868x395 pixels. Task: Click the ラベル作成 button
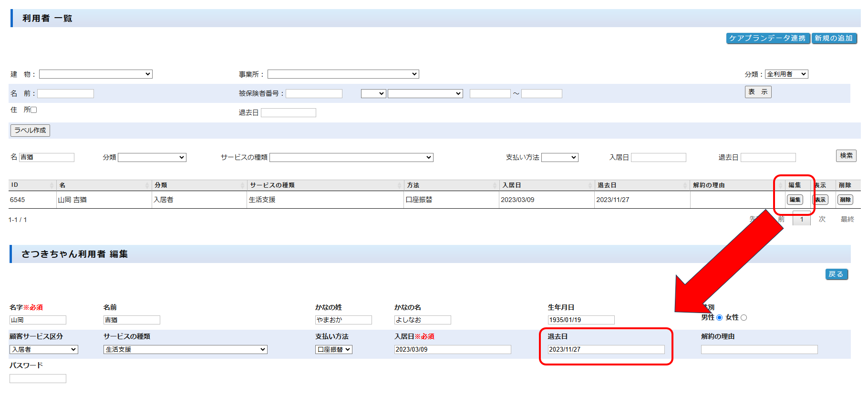pos(30,130)
